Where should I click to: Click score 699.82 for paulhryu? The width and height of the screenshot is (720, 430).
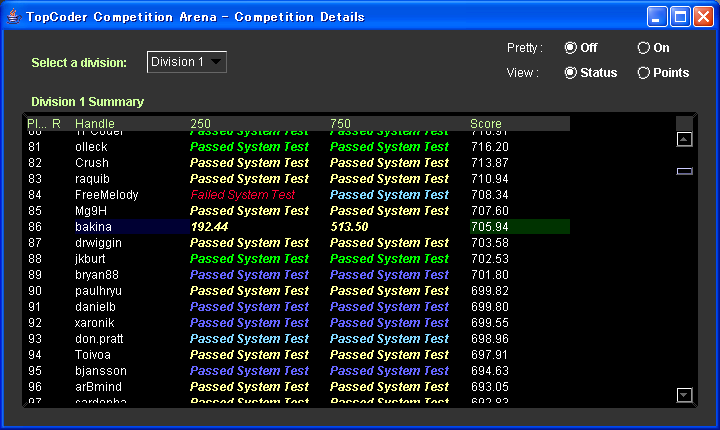click(x=489, y=291)
